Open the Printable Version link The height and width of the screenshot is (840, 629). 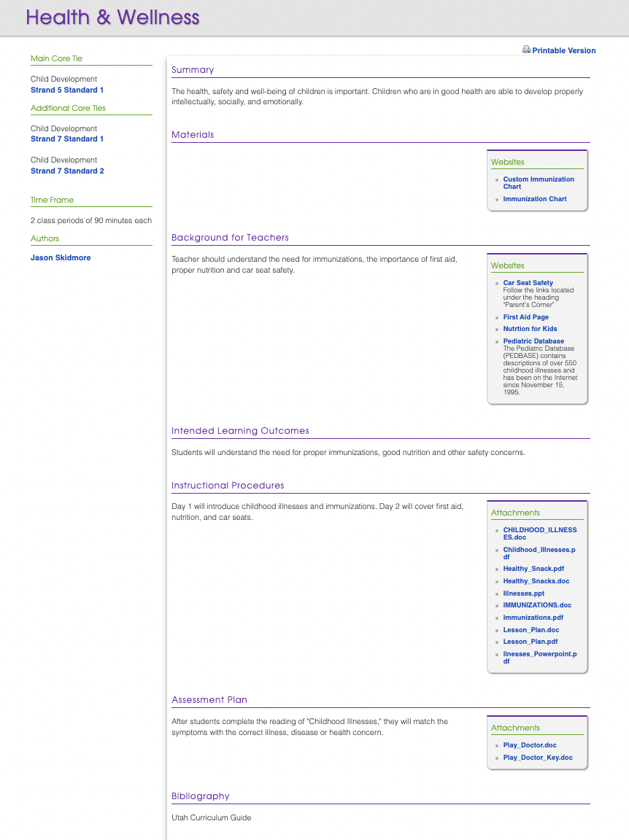pos(563,51)
